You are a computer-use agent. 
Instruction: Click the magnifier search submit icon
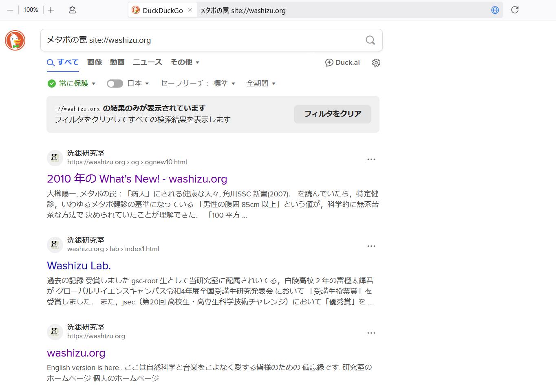pyautogui.click(x=370, y=40)
